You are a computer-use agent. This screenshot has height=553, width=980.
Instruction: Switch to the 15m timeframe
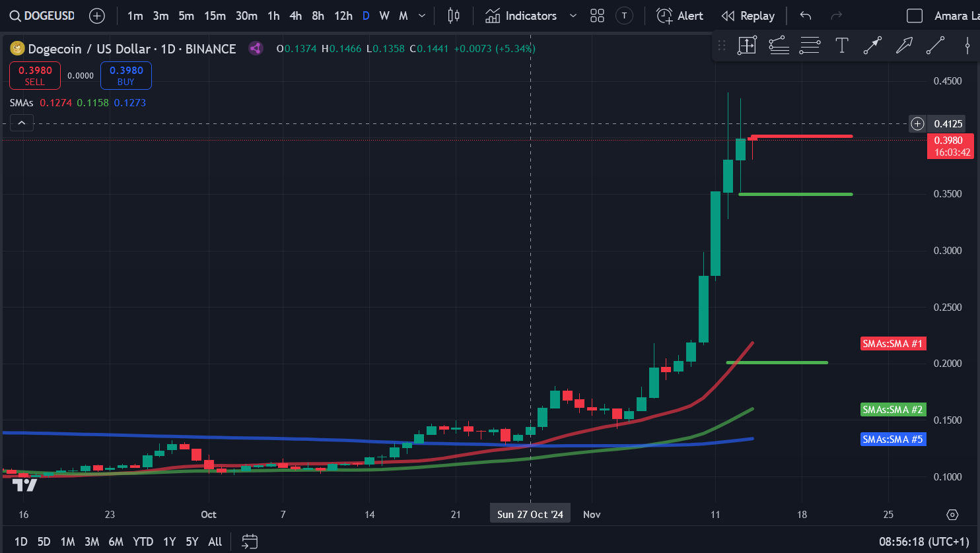(x=215, y=16)
